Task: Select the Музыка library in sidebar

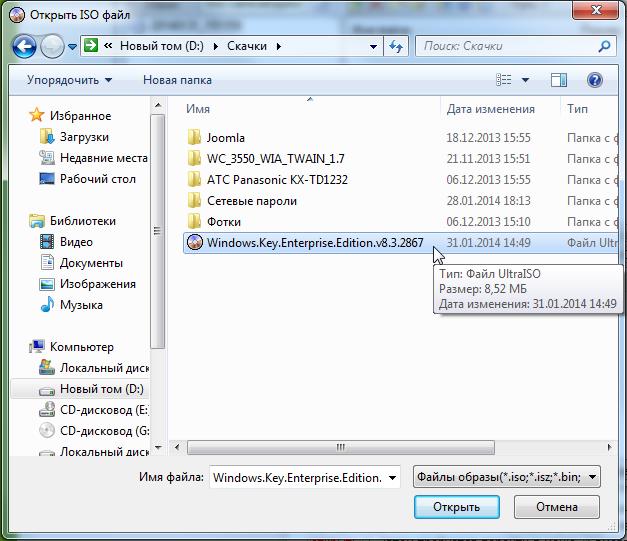Action: coord(81,305)
